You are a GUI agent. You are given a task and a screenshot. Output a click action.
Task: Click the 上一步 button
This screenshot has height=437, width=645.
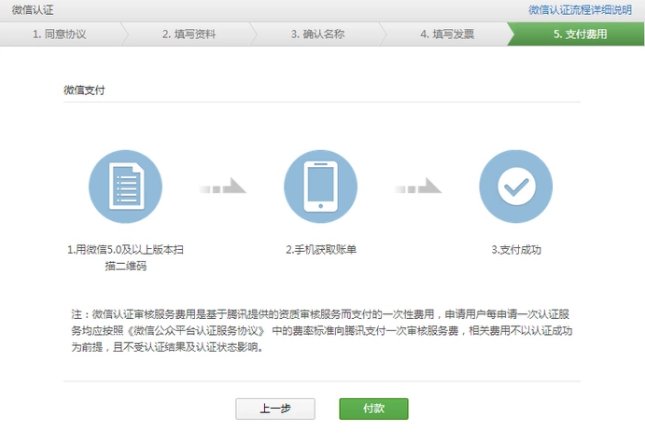pyautogui.click(x=275, y=409)
